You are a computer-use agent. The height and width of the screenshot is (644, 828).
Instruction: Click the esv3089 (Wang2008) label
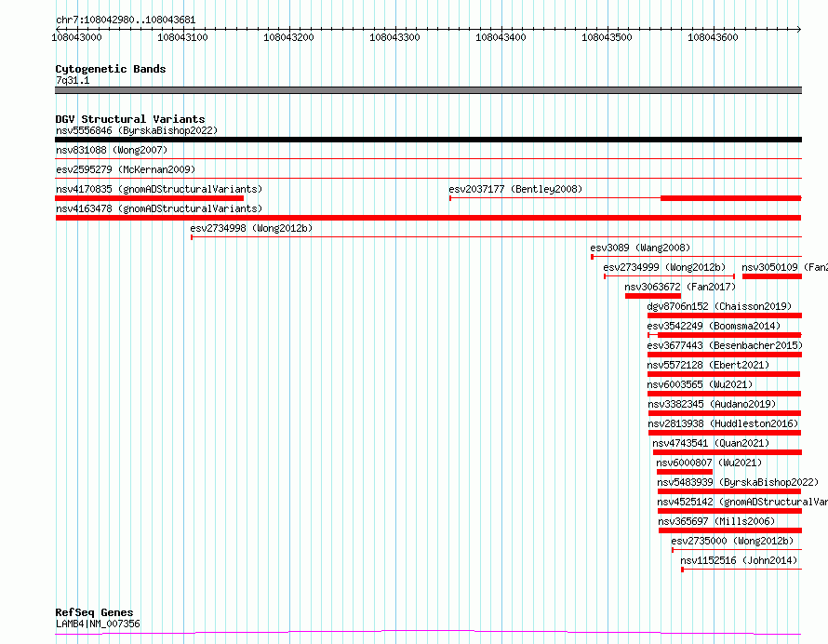[x=640, y=248]
